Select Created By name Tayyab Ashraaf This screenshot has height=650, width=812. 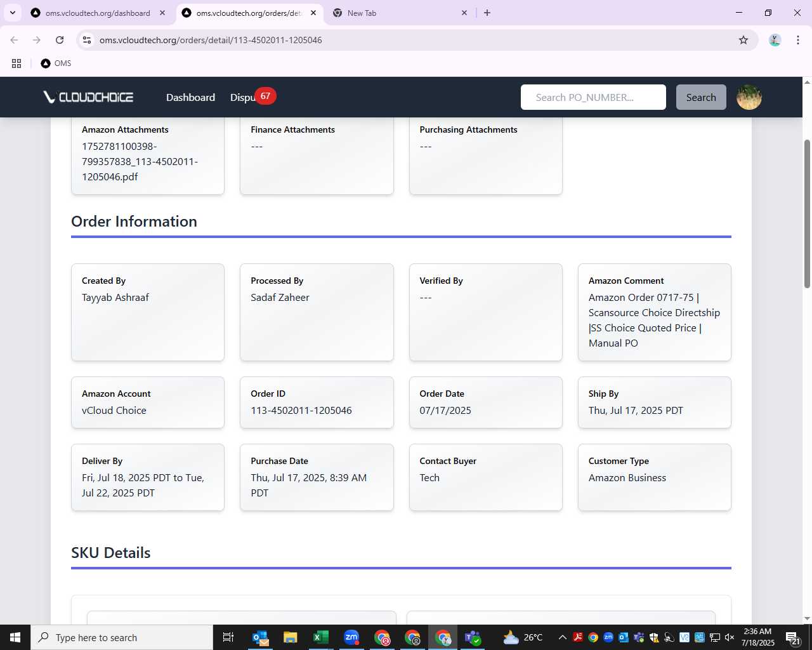(115, 297)
